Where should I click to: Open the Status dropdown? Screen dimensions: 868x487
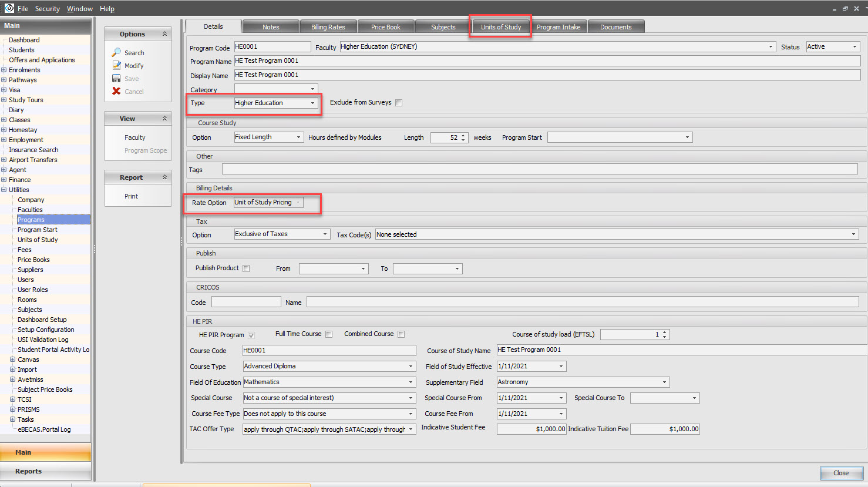tap(854, 47)
